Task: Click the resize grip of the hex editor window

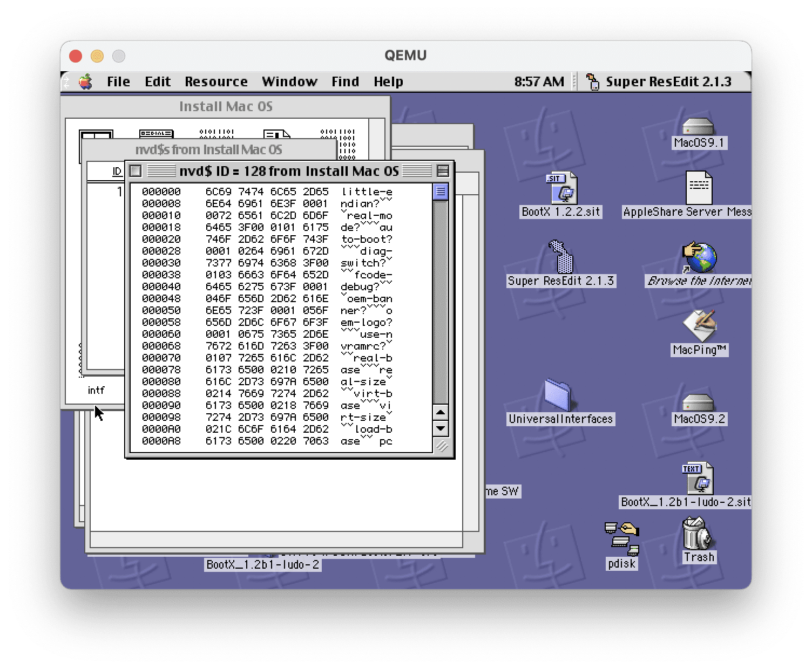Action: pyautogui.click(x=442, y=446)
